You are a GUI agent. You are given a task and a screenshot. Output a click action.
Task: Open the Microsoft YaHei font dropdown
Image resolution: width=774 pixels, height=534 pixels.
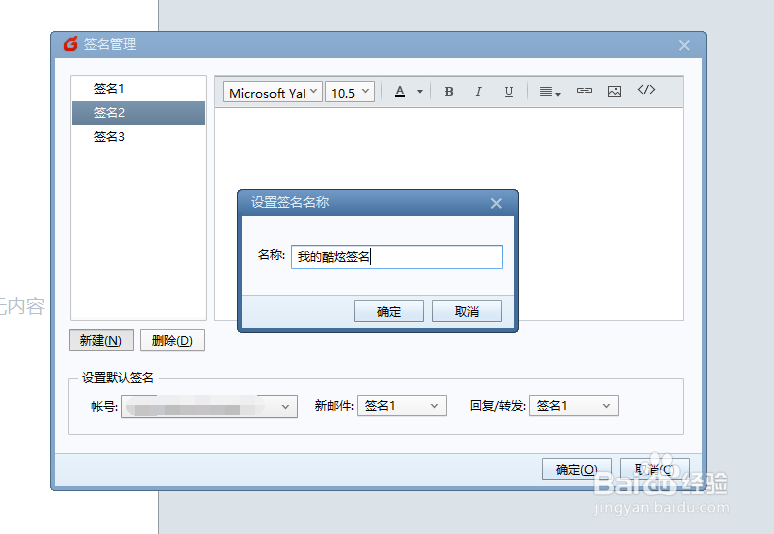click(x=273, y=92)
